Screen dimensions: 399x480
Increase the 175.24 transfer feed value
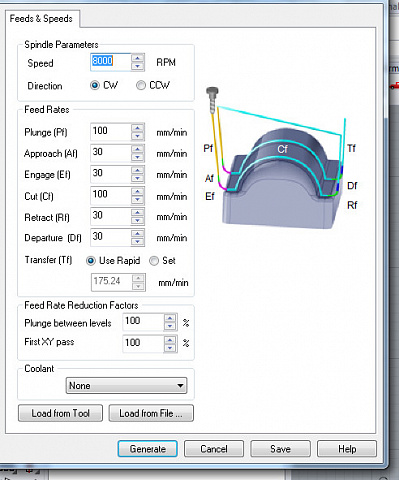tap(138, 278)
